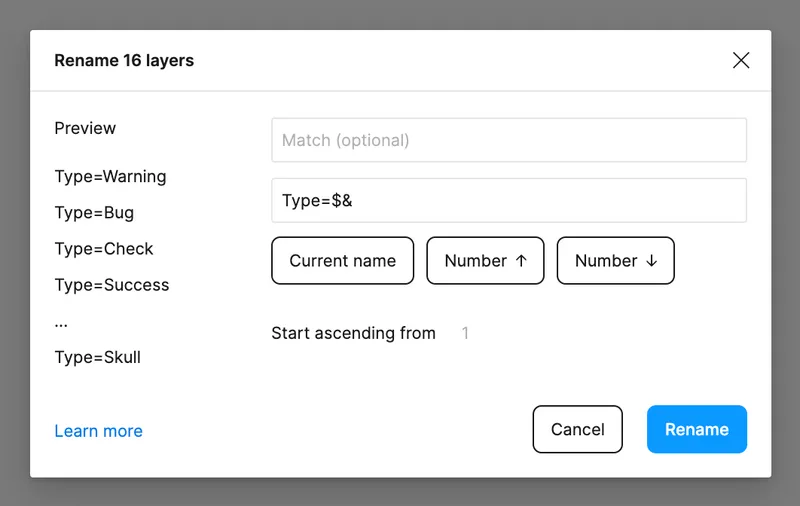Click the Preview heading
Viewport: 800px width, 506px height.
[85, 128]
